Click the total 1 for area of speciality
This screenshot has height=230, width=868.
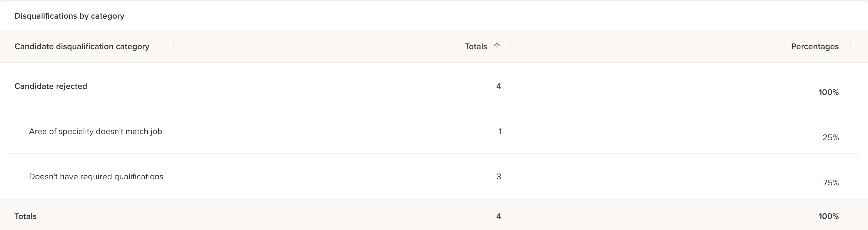click(x=499, y=131)
